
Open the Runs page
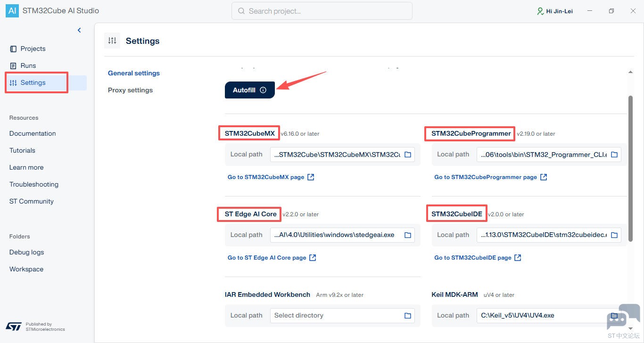[x=28, y=65]
